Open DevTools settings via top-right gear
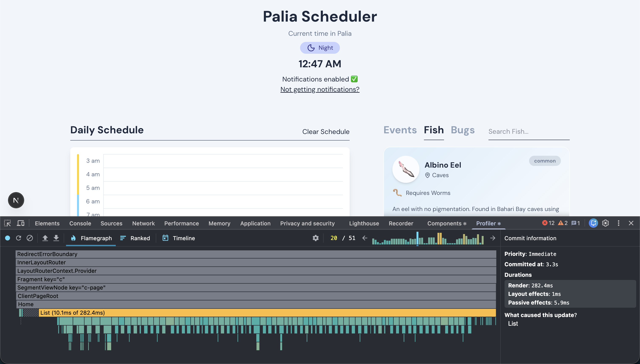The image size is (640, 364). (606, 223)
